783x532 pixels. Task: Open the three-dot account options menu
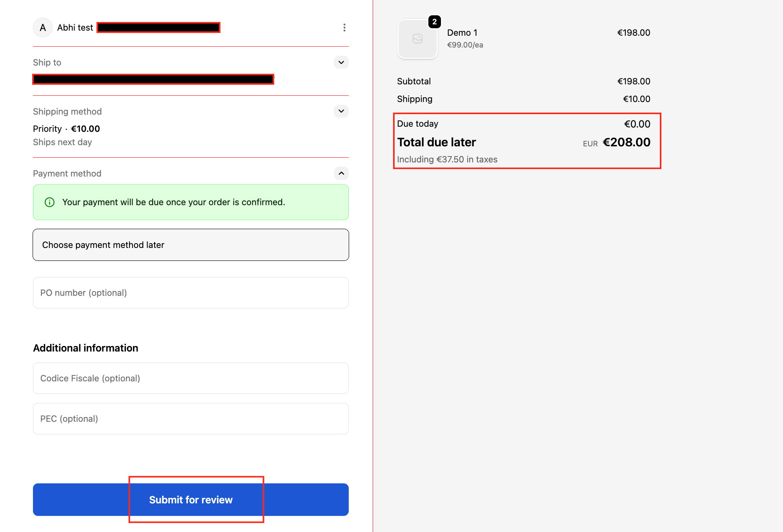(344, 27)
